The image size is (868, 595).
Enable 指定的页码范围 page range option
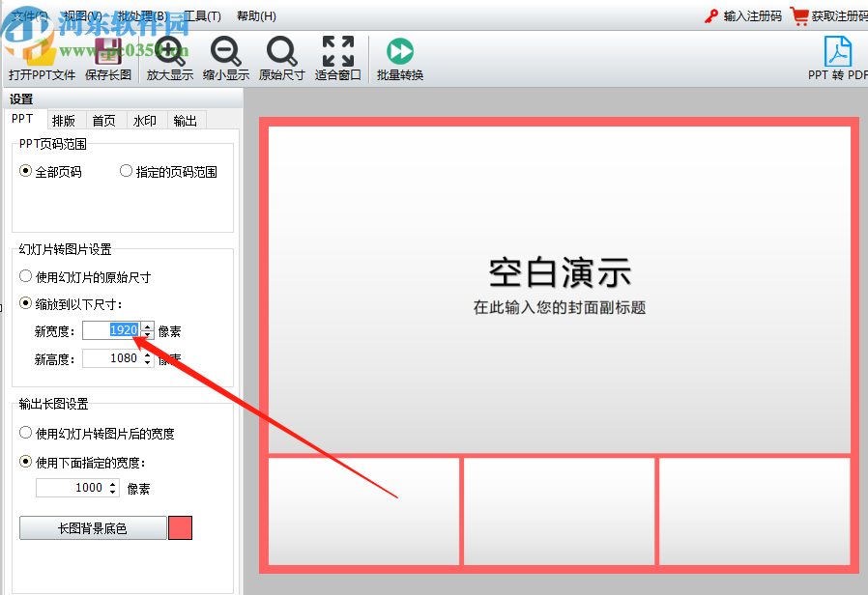click(x=127, y=171)
